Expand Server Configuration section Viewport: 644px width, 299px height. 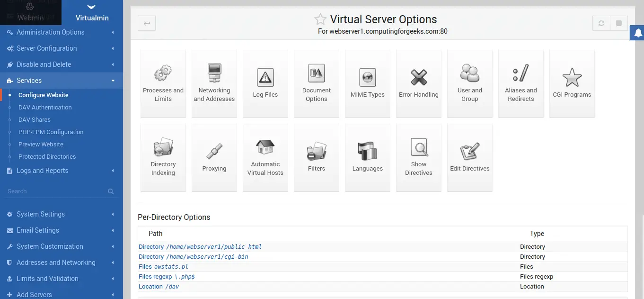tap(62, 48)
